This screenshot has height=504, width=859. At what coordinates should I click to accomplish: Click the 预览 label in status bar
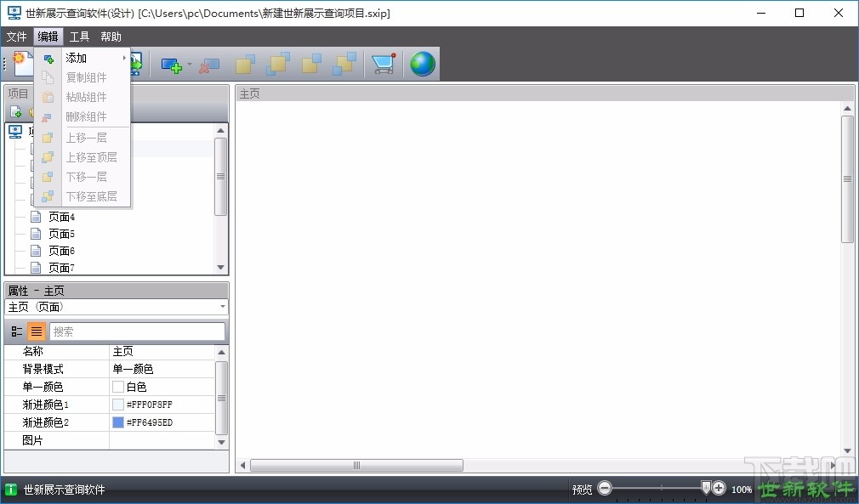coord(582,490)
